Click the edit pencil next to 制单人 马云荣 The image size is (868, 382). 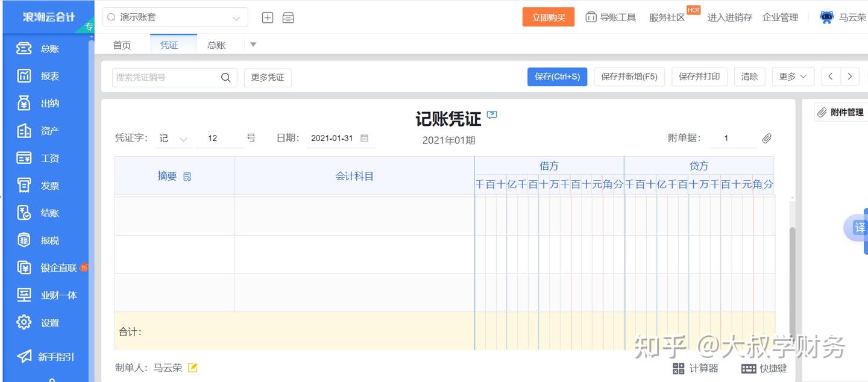click(192, 367)
